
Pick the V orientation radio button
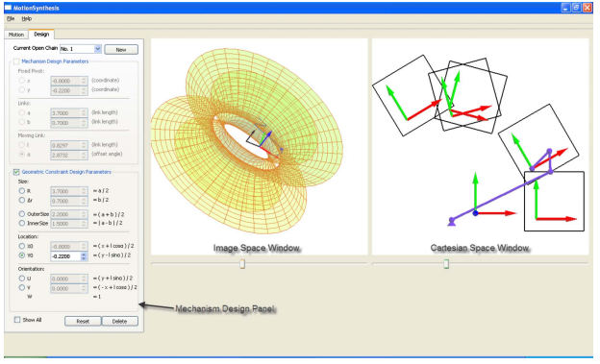(x=22, y=287)
